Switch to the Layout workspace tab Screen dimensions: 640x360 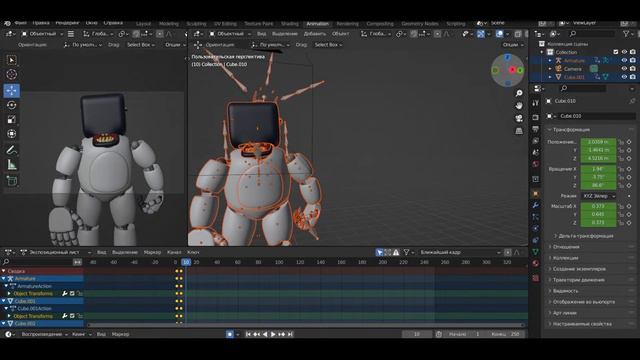pyautogui.click(x=143, y=24)
